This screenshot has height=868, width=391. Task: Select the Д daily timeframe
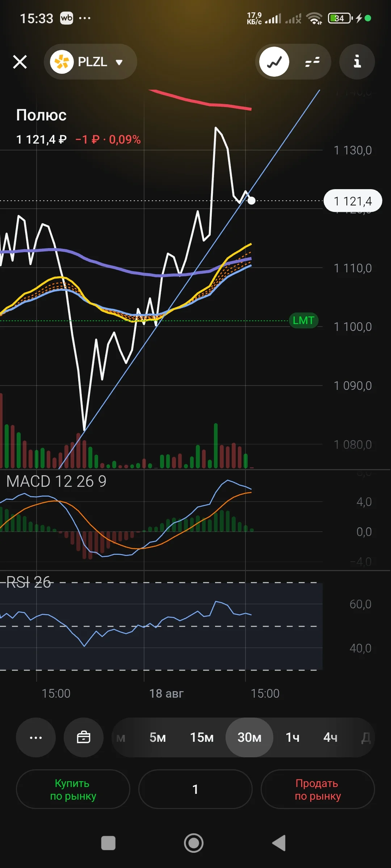(x=366, y=737)
